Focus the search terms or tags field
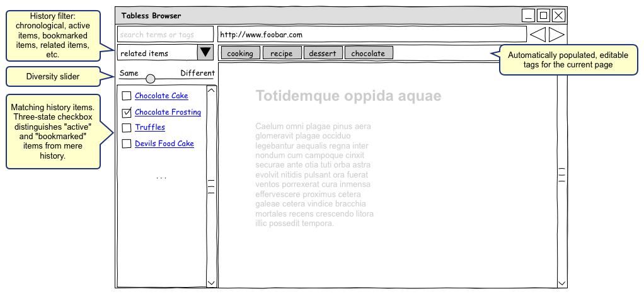 165,35
